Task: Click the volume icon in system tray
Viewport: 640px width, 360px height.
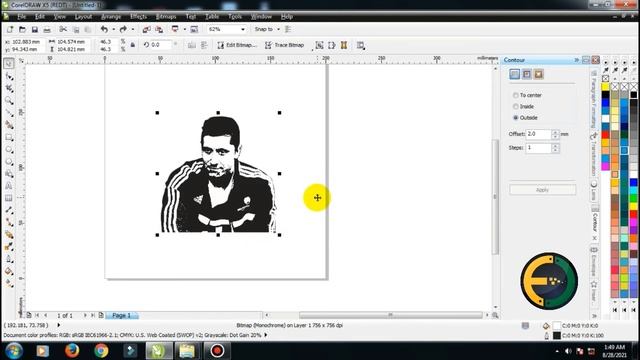Action: (x=568, y=351)
